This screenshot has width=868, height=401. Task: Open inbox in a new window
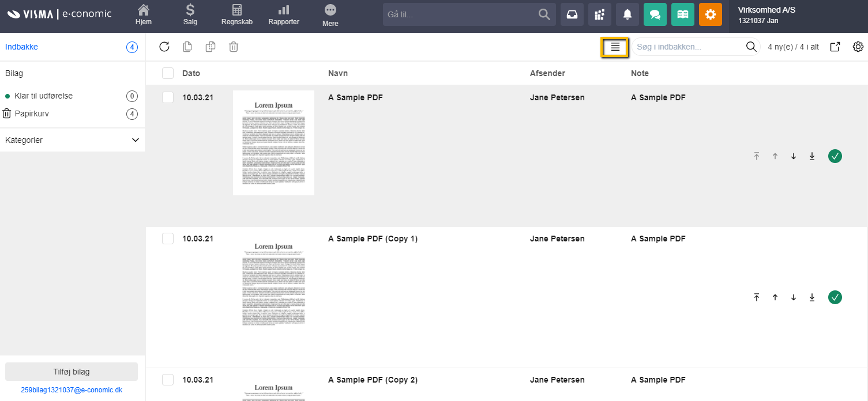835,47
